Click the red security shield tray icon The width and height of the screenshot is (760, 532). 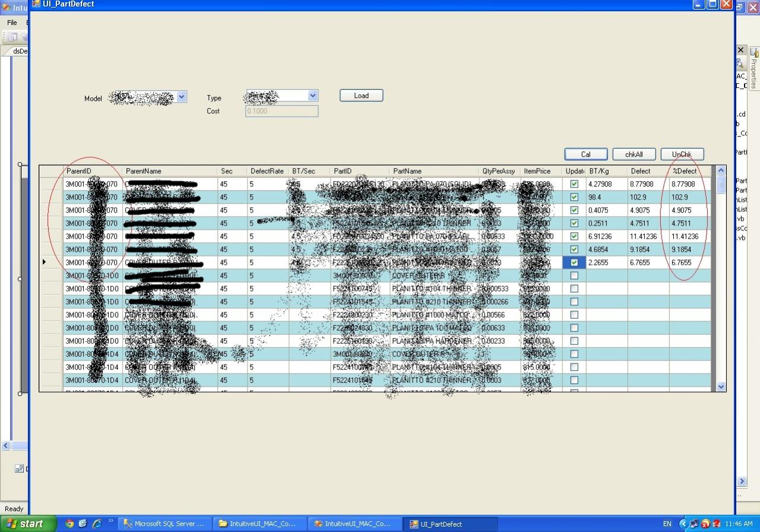click(x=705, y=524)
